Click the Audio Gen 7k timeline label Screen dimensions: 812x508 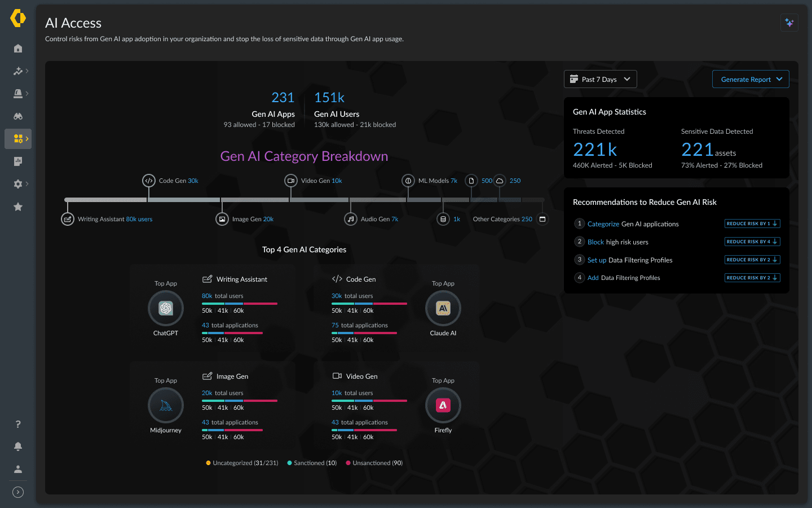pos(379,219)
